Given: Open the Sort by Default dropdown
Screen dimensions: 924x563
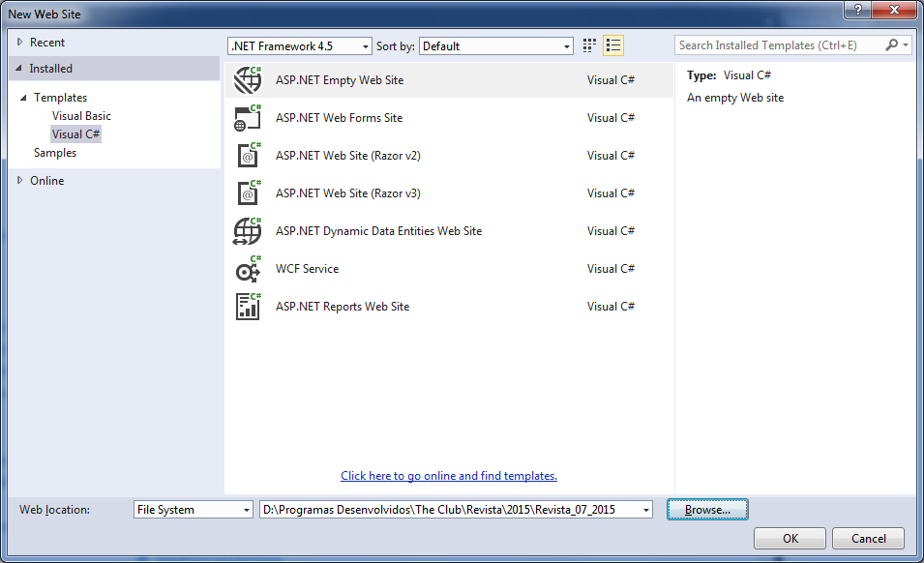Looking at the screenshot, I should pyautogui.click(x=496, y=45).
